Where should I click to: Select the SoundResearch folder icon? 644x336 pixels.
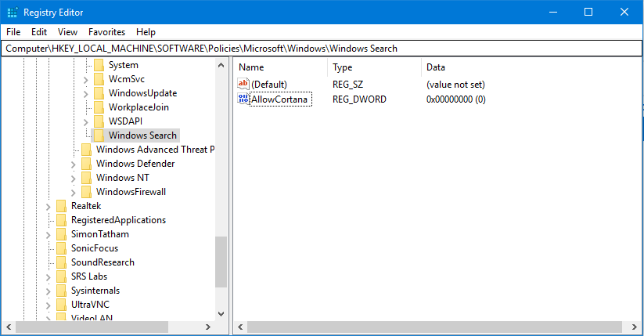[61, 262]
